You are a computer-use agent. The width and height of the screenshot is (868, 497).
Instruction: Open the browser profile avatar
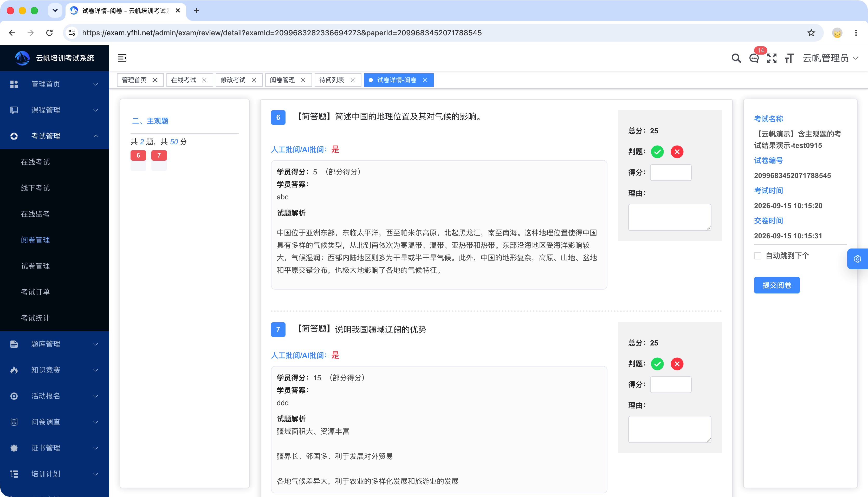pos(837,33)
